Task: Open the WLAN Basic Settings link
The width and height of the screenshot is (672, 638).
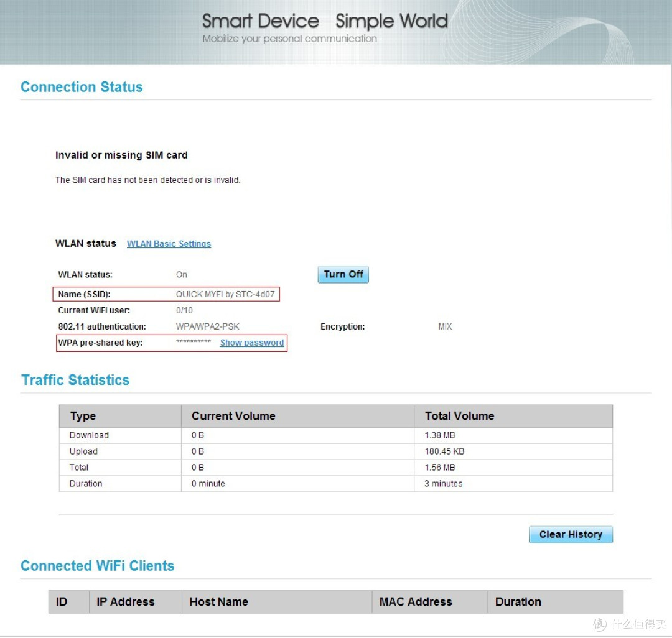Action: [x=169, y=244]
